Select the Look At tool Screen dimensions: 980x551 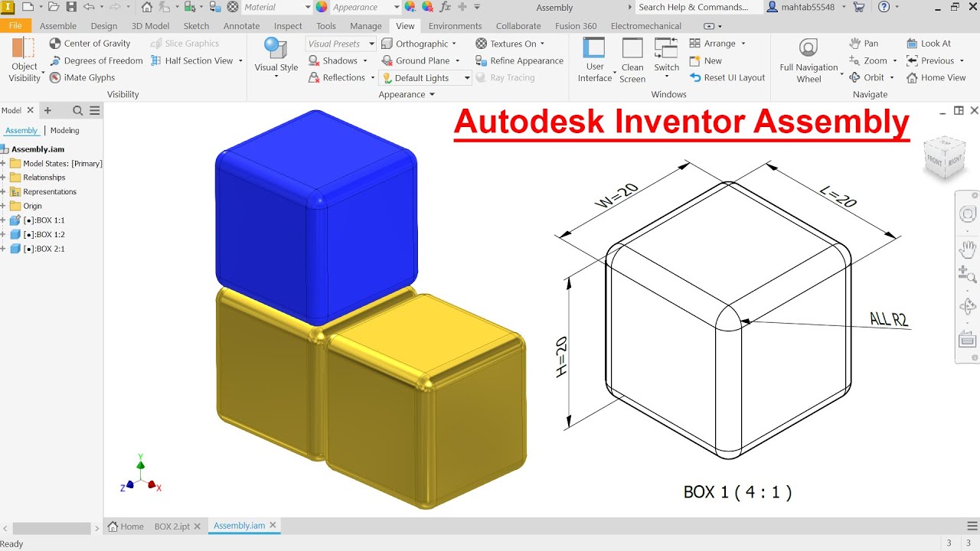tap(928, 44)
